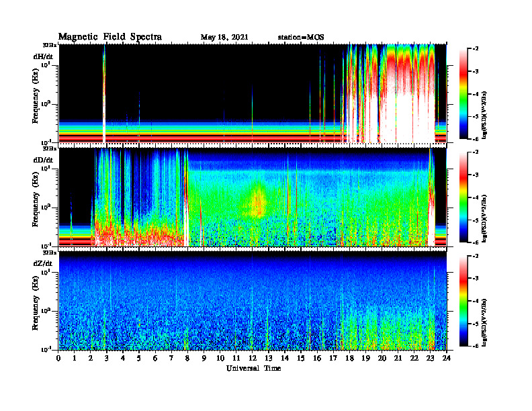Click the dZ/dt panel color scale bar

[463, 301]
